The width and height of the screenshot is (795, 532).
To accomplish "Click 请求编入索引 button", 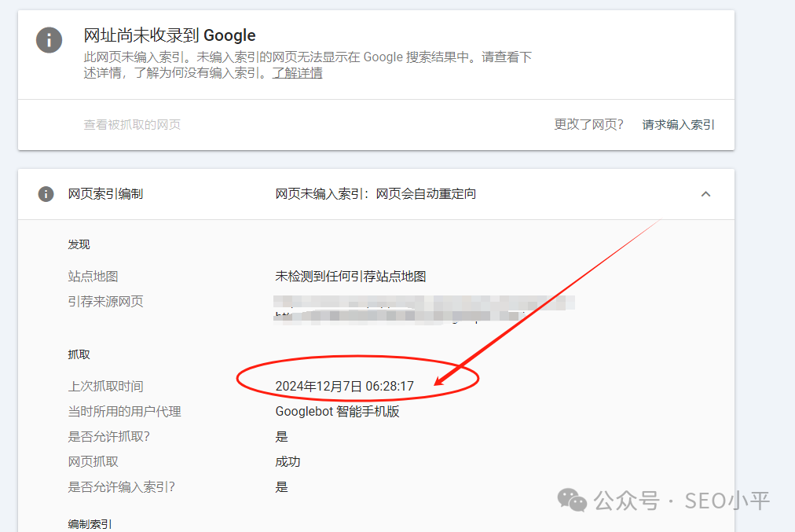I will click(x=678, y=125).
